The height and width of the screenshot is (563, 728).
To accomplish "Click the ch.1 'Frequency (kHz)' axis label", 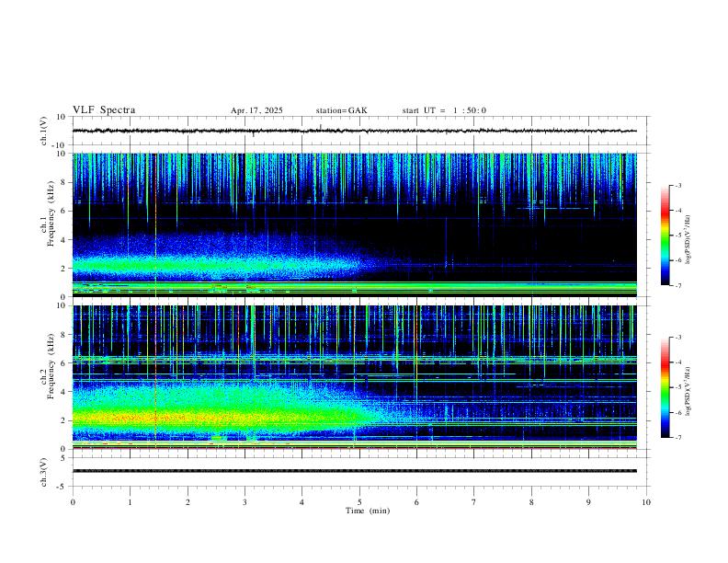I will 51,214.
